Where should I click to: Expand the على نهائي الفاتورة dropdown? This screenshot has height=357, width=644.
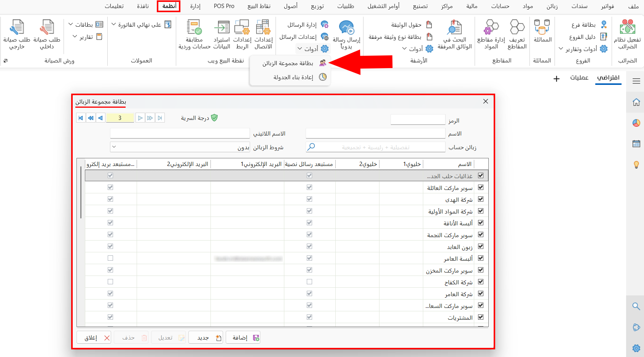point(141,25)
